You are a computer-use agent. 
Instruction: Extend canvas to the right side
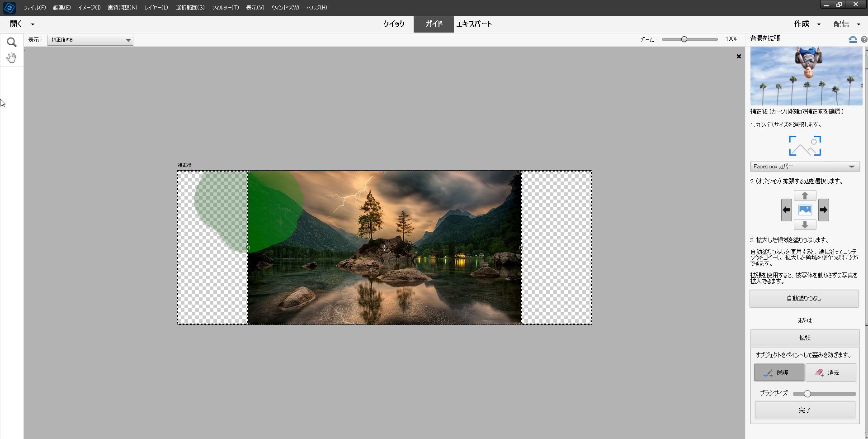tap(824, 210)
